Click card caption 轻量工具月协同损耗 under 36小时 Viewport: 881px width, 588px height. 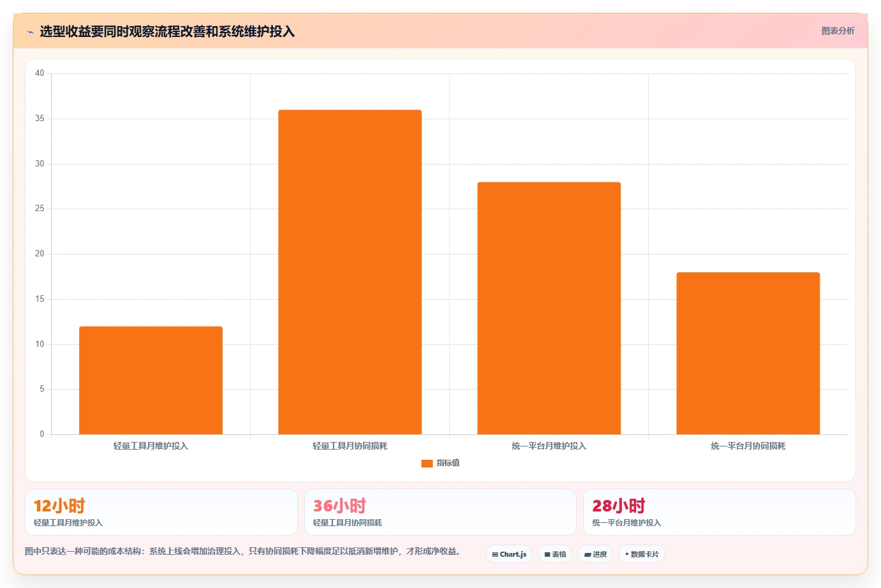pos(348,523)
